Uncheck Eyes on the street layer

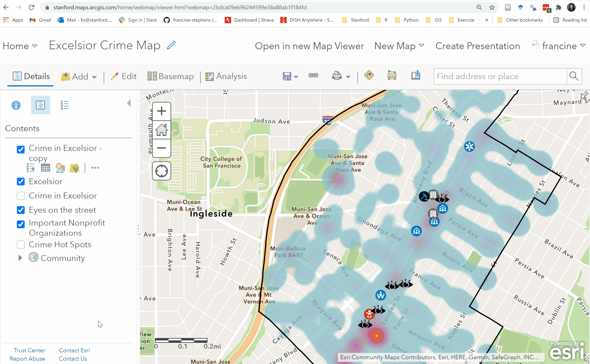click(21, 210)
